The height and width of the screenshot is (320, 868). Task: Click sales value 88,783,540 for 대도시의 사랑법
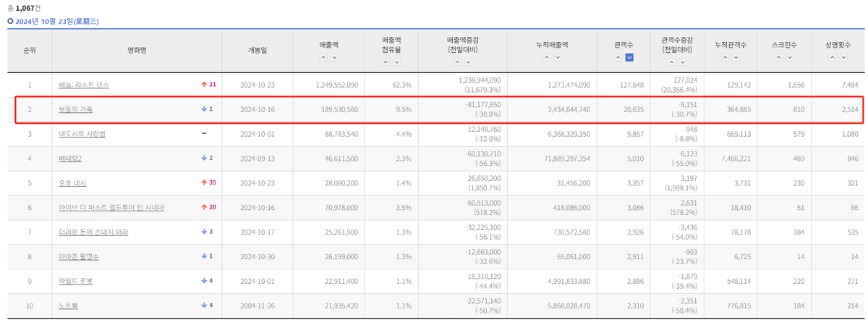pyautogui.click(x=339, y=134)
